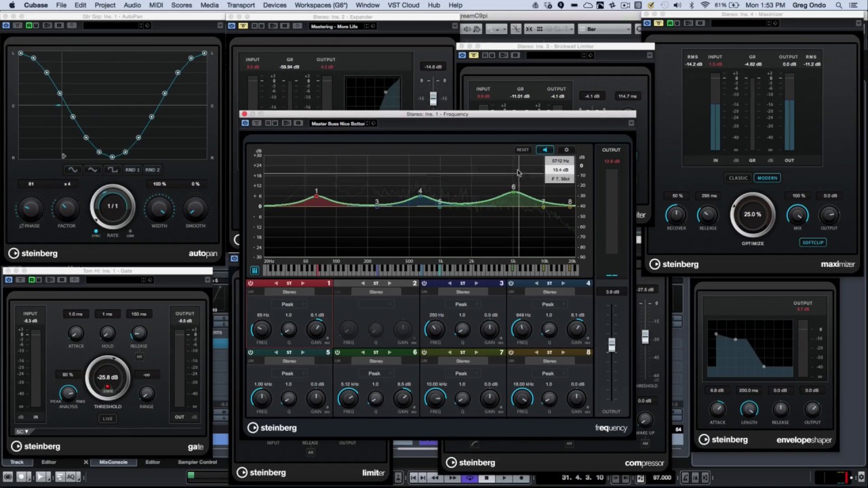
Task: Click the AutoPan Rate dial
Action: 113,206
